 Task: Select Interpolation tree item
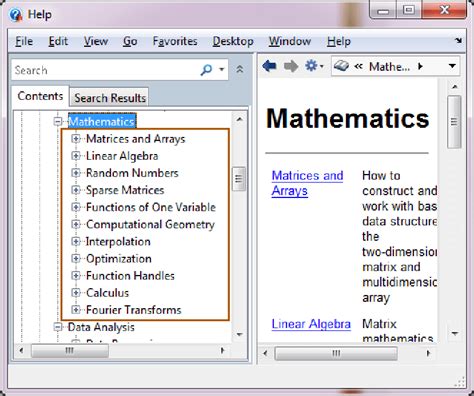point(118,241)
